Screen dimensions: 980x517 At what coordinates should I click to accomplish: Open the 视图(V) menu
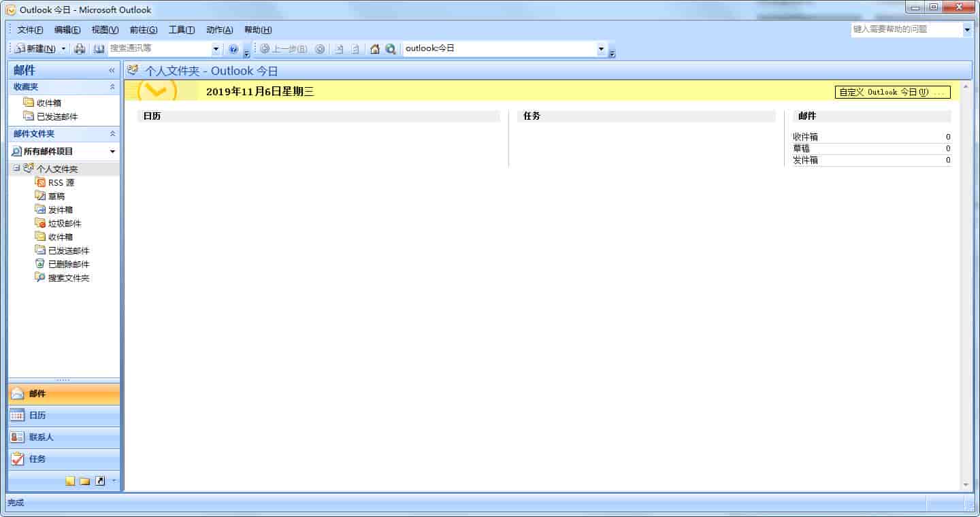(105, 30)
